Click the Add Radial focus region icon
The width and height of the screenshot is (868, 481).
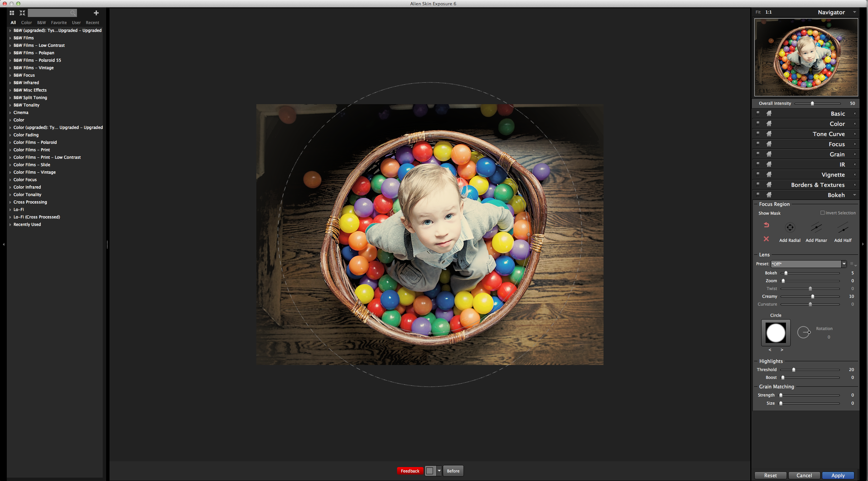pyautogui.click(x=790, y=228)
